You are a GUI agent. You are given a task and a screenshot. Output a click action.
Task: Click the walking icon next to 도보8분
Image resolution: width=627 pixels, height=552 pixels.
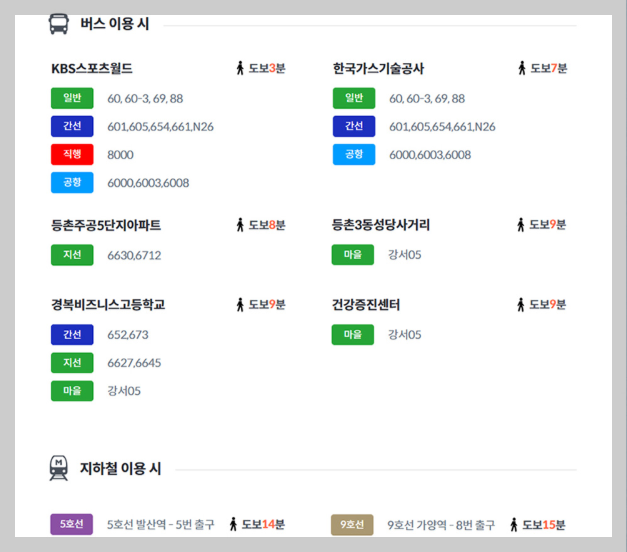click(240, 225)
